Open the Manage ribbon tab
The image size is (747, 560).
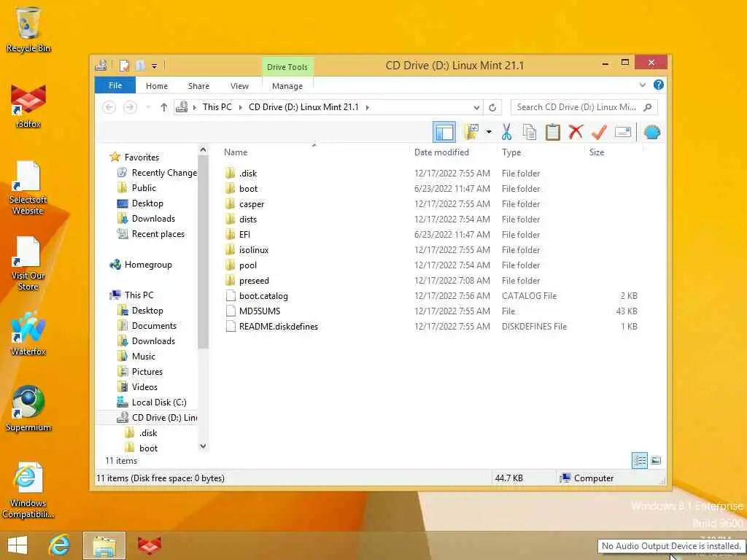click(x=287, y=86)
